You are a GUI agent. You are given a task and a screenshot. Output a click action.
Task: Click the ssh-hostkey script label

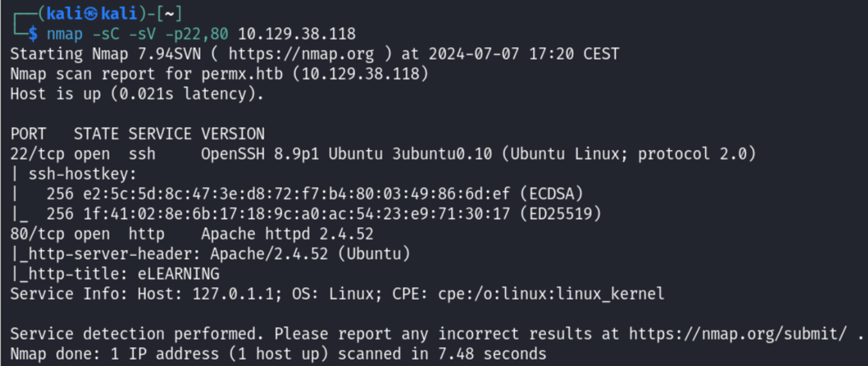pyautogui.click(x=82, y=174)
